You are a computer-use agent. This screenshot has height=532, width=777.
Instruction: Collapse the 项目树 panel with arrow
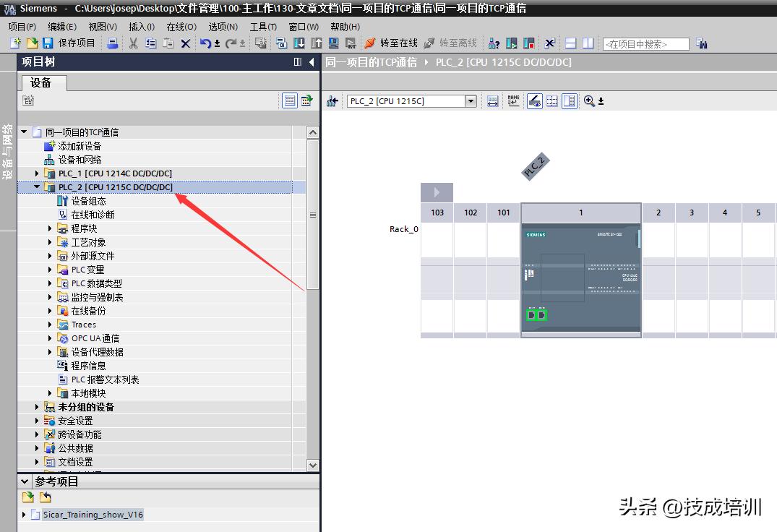pos(312,62)
